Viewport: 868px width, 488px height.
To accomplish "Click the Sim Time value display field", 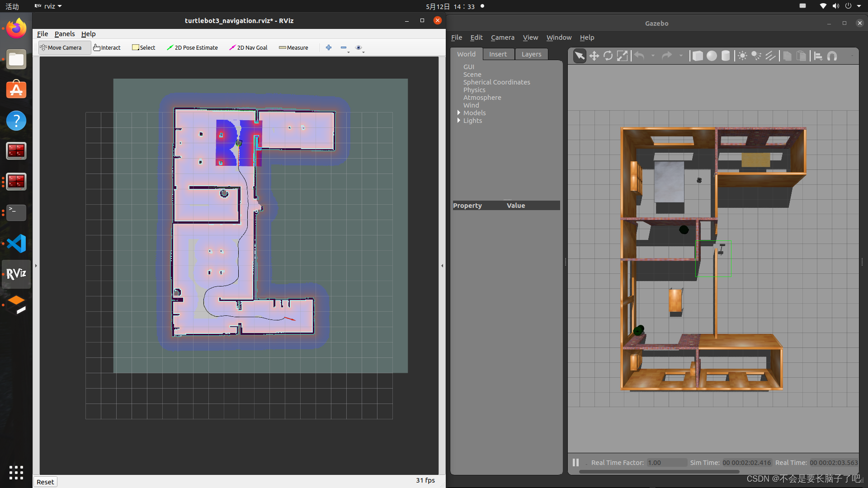I will click(x=746, y=462).
